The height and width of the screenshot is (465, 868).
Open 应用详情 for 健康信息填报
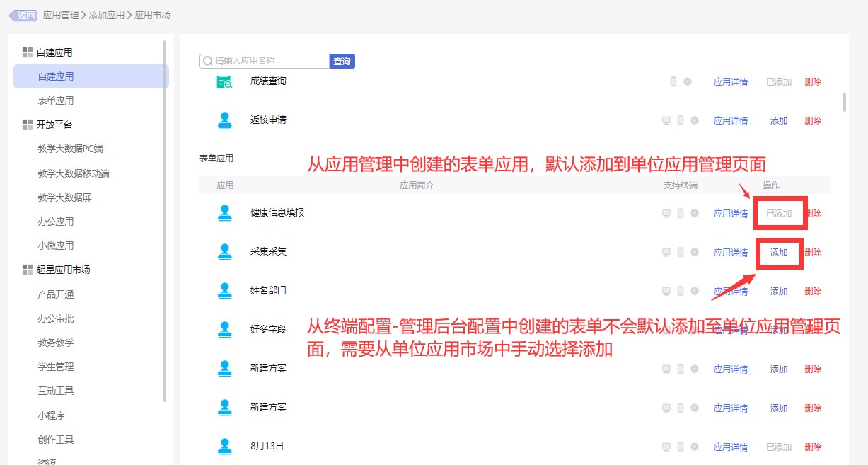[x=731, y=214]
